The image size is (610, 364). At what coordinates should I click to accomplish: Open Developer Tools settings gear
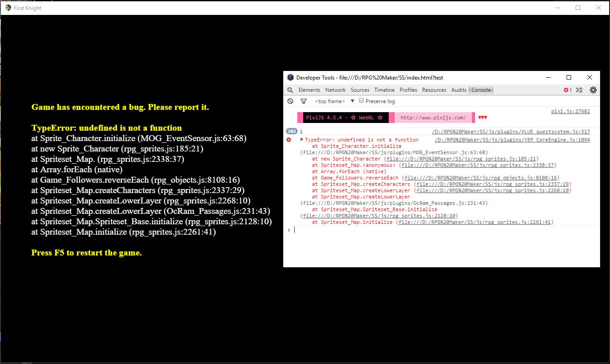pyautogui.click(x=593, y=90)
